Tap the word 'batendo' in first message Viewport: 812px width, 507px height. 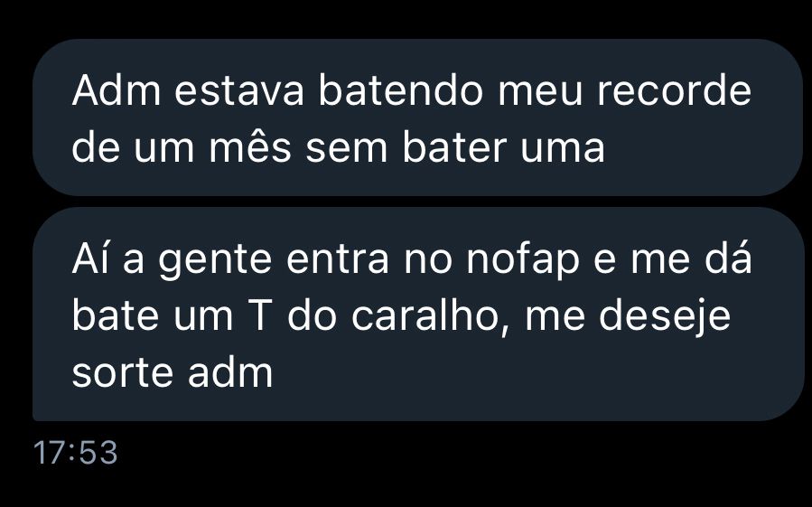point(401,91)
